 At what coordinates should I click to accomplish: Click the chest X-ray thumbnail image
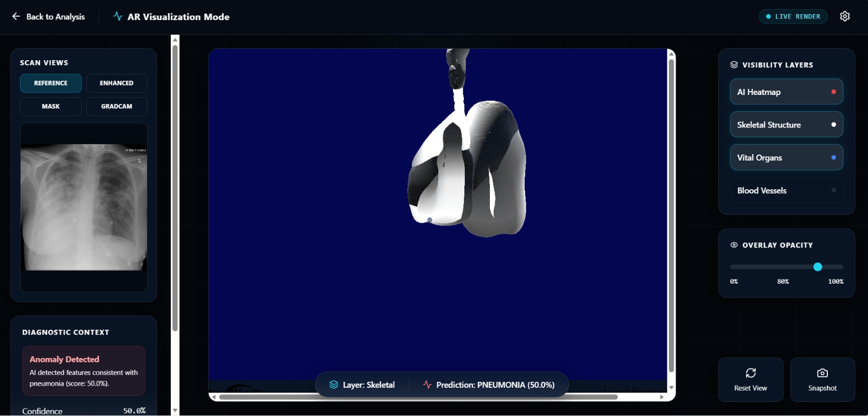click(x=84, y=207)
